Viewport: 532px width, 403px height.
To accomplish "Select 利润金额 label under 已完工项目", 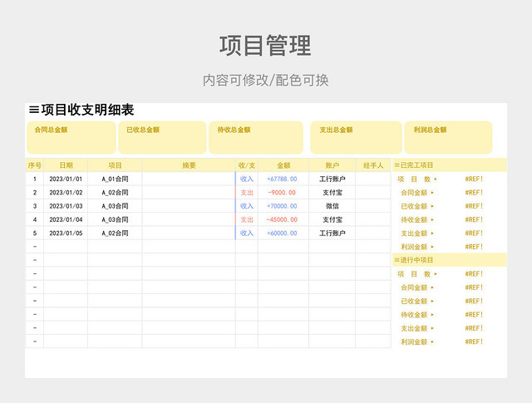I will coord(414,247).
